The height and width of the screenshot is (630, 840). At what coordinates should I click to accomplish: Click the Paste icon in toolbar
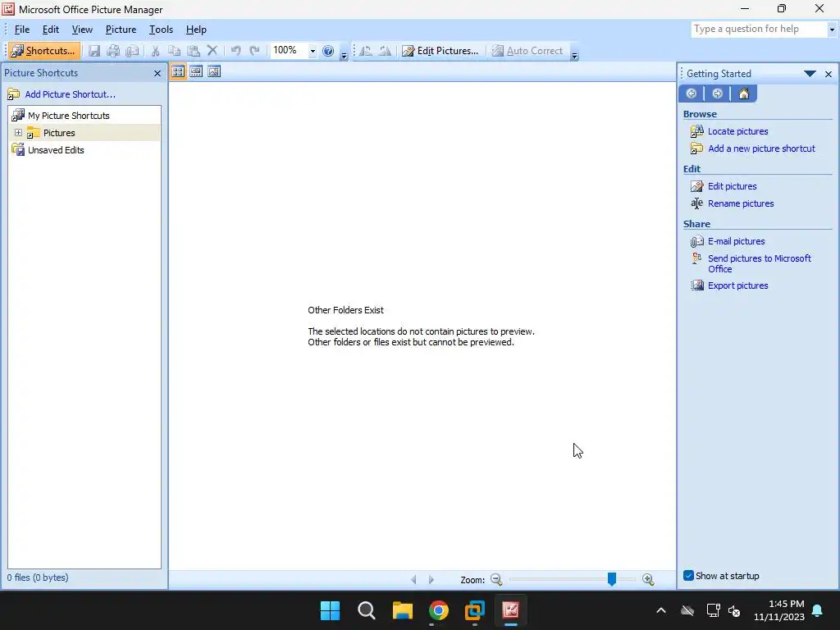coord(194,51)
